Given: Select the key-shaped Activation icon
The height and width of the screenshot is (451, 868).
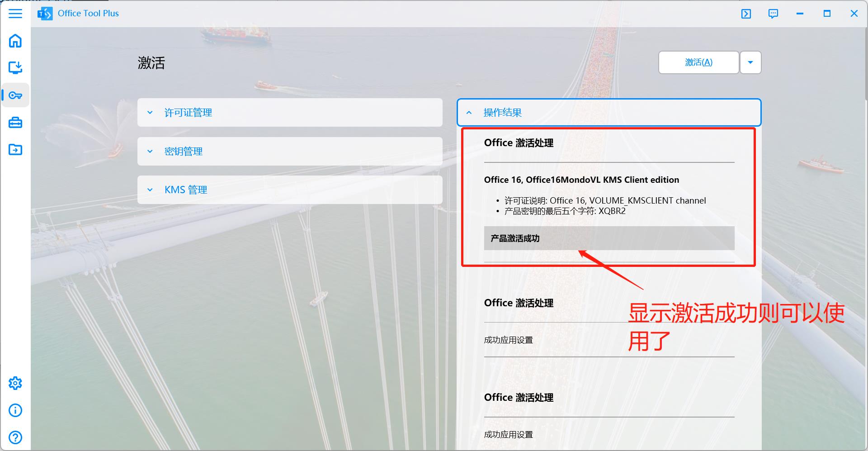Looking at the screenshot, I should tap(15, 95).
